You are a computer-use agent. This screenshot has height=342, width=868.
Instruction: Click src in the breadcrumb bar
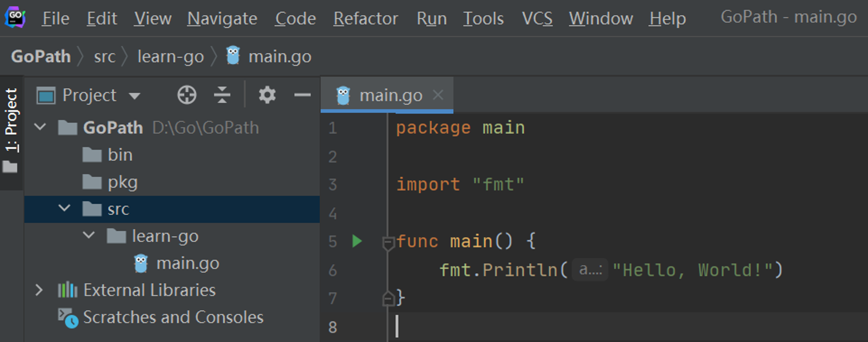coord(105,56)
